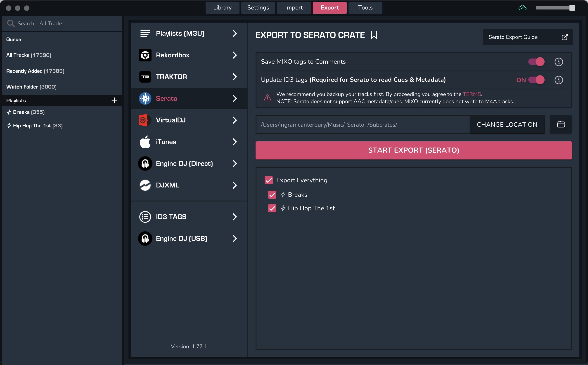The height and width of the screenshot is (365, 588).
Task: Uncheck the Export Everything checkbox
Action: point(268,180)
